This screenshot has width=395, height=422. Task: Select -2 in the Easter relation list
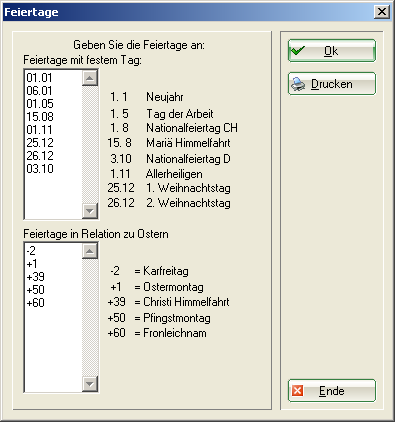click(53, 251)
